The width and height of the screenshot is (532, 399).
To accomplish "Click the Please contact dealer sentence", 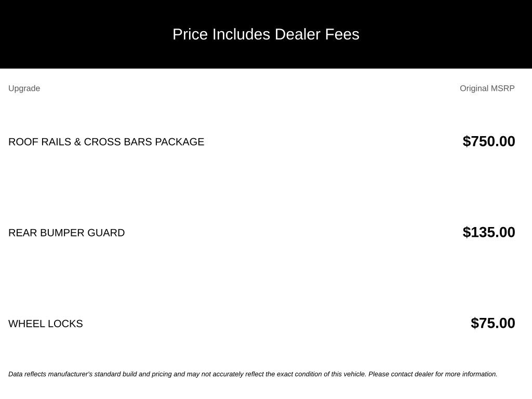I will click(x=433, y=374).
